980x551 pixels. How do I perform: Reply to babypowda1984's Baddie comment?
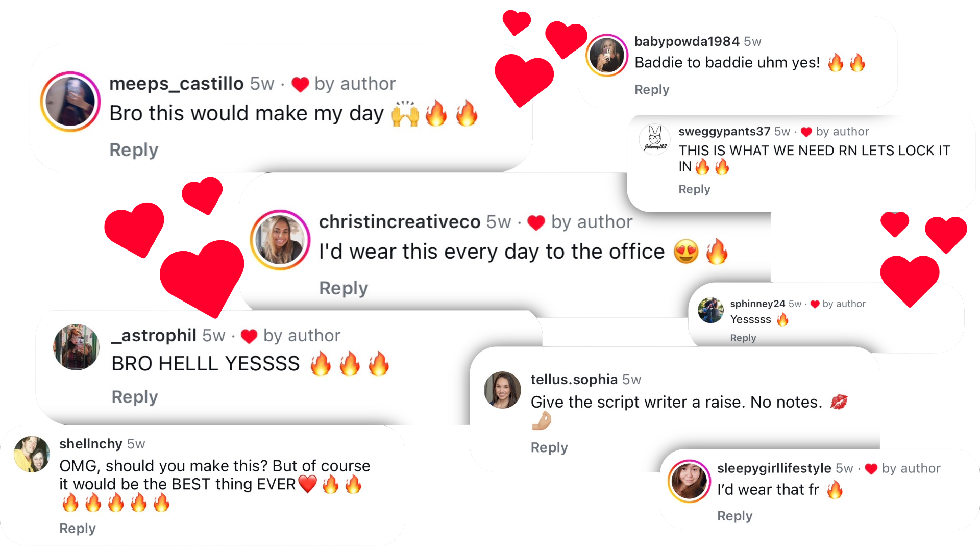click(x=652, y=90)
